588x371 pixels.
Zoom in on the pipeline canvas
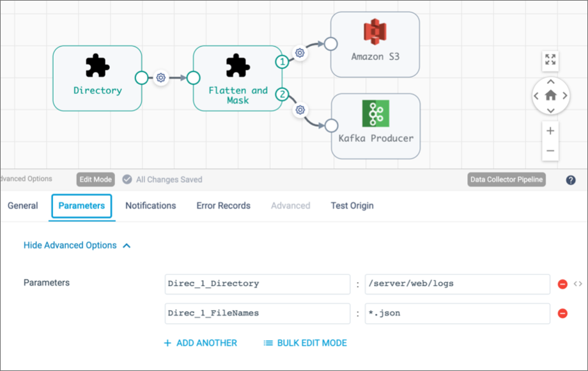(x=550, y=131)
